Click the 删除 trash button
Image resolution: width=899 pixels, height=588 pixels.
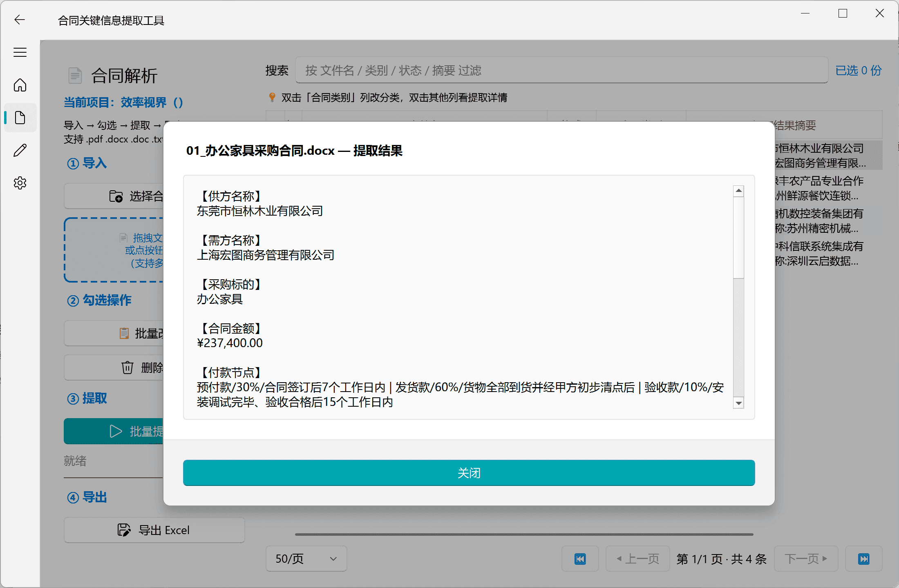pos(114,367)
